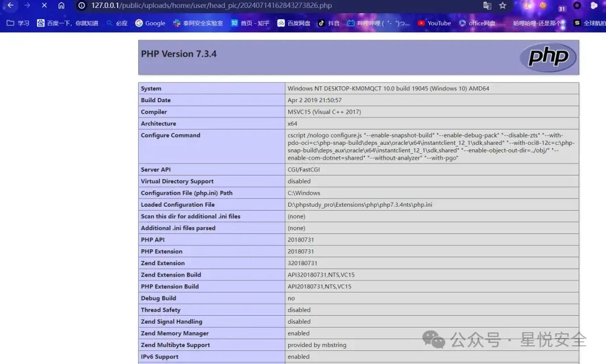
Task: Click the Configure Command label
Action: (x=171, y=135)
